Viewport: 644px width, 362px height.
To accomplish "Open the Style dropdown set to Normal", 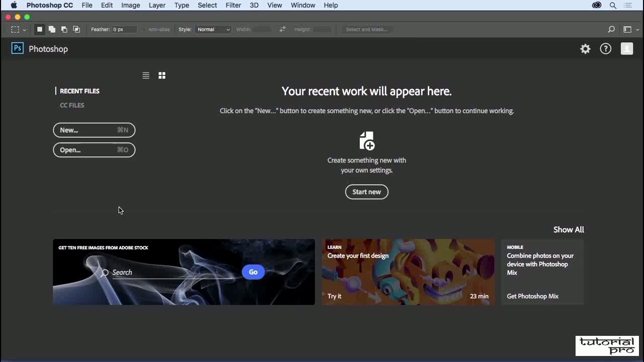I will [213, 30].
